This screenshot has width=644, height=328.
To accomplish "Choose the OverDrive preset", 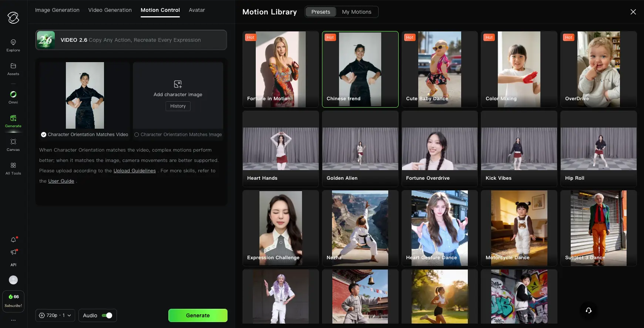I will coord(598,69).
